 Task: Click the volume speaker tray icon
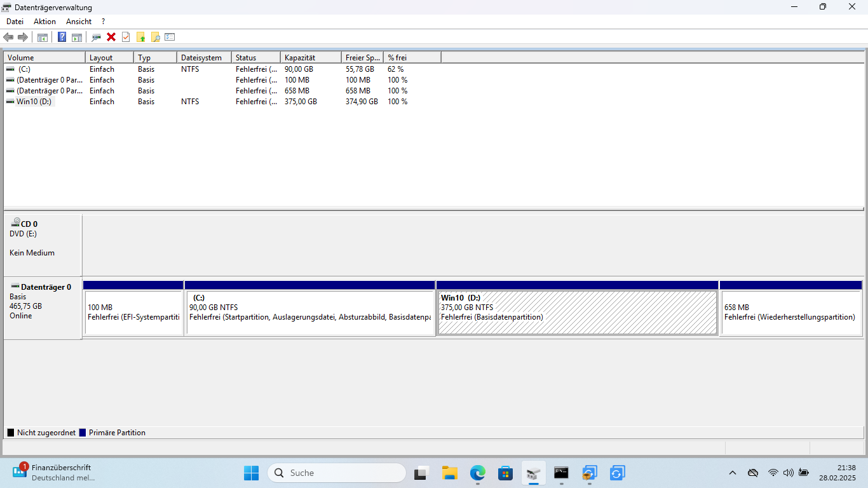pos(789,473)
